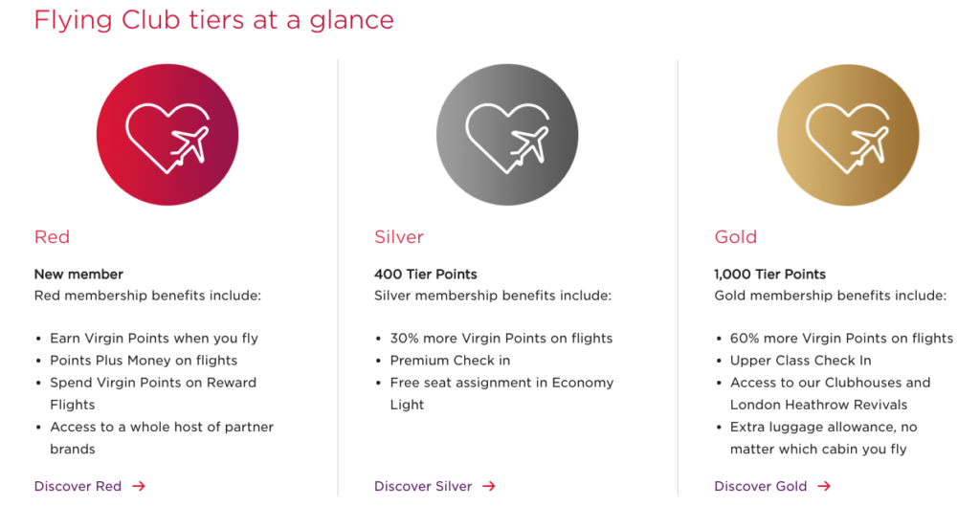Viewport: 980px width, 528px height.
Task: Click the New member label
Action: (78, 275)
